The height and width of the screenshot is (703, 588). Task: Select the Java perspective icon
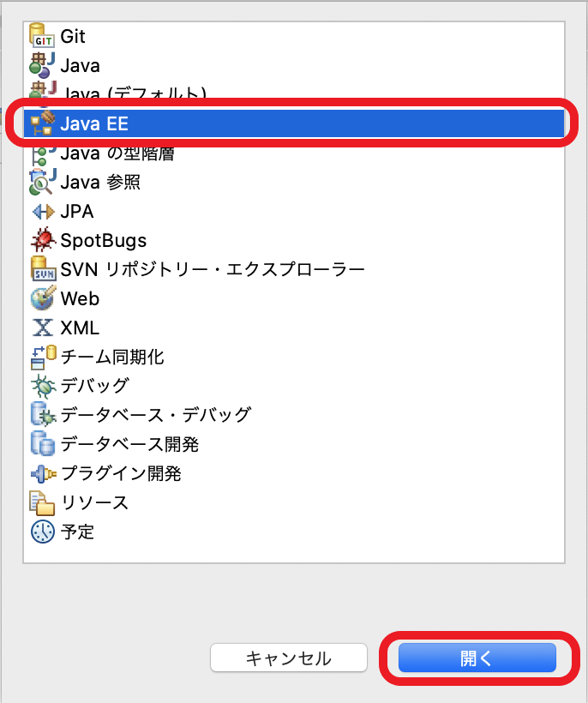[x=43, y=65]
